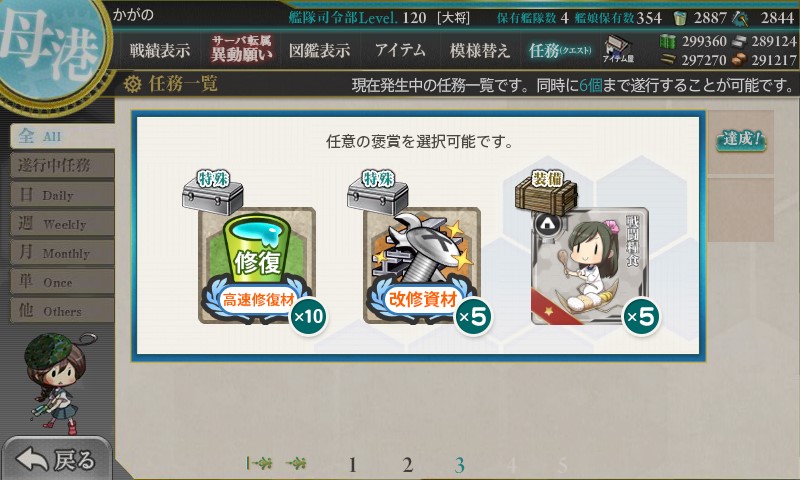Filter Monthly quests
This screenshot has width=800, height=480.
[62, 252]
